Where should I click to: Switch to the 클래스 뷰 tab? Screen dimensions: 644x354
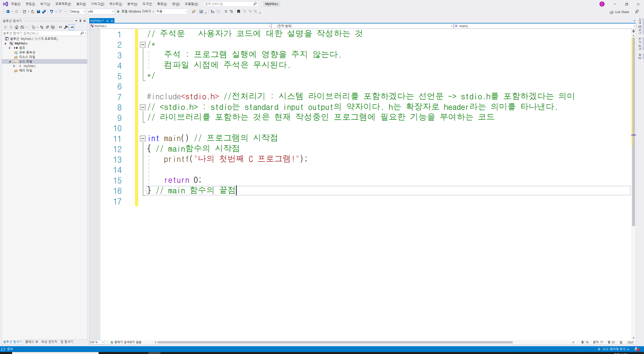click(x=32, y=342)
